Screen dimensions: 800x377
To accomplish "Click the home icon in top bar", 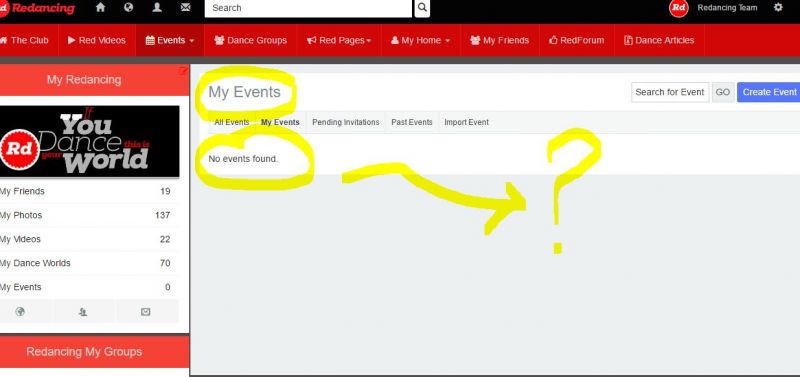I will pos(101,8).
